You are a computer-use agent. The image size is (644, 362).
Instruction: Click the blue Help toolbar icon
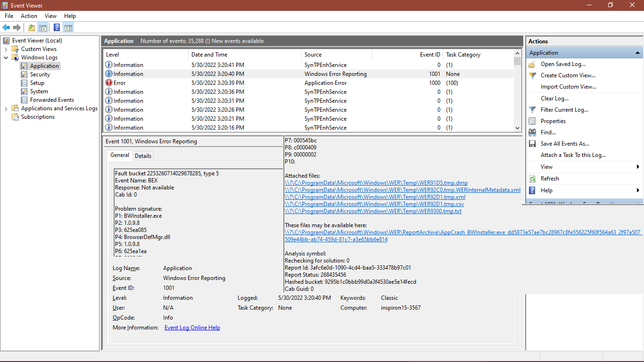57,27
